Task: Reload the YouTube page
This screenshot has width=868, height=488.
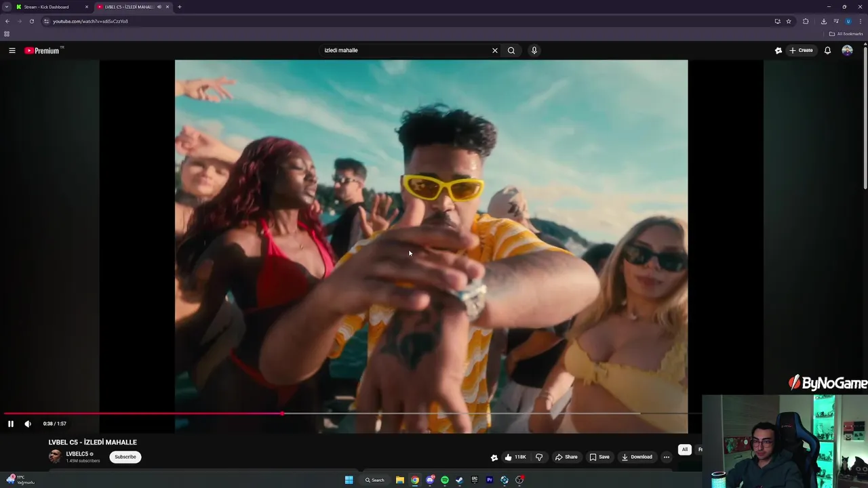Action: (x=31, y=21)
